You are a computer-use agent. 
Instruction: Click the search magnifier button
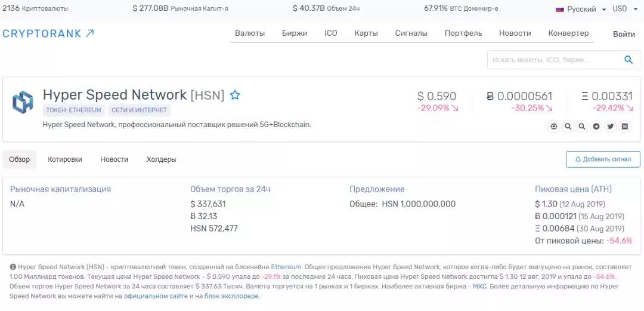pos(628,60)
